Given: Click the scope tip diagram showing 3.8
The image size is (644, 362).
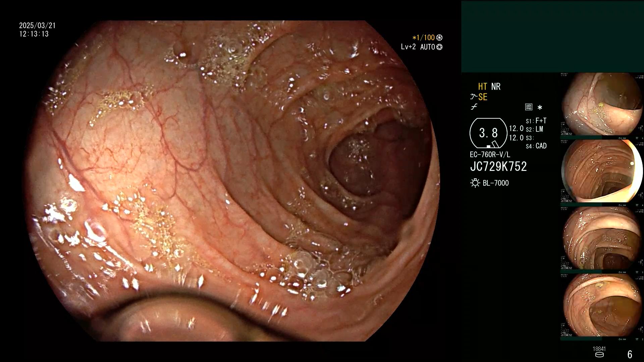Looking at the screenshot, I should point(488,133).
